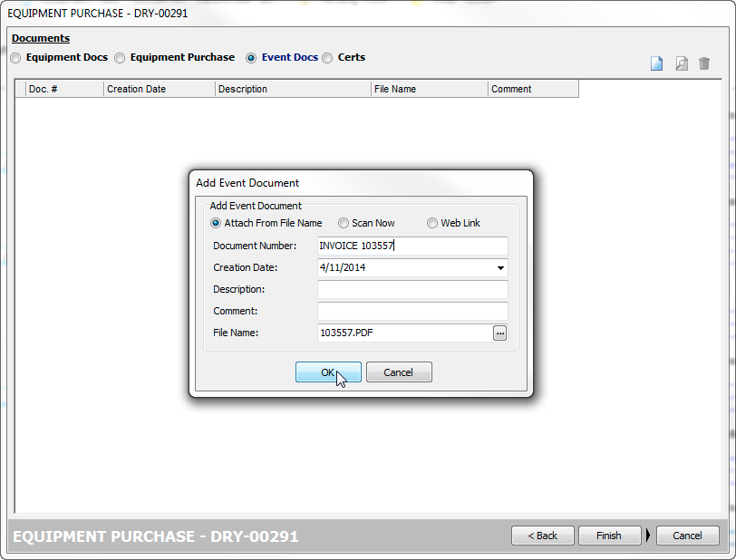Screen dimensions: 736x560
Task: Confirm the dialog with OK
Action: tap(328, 372)
